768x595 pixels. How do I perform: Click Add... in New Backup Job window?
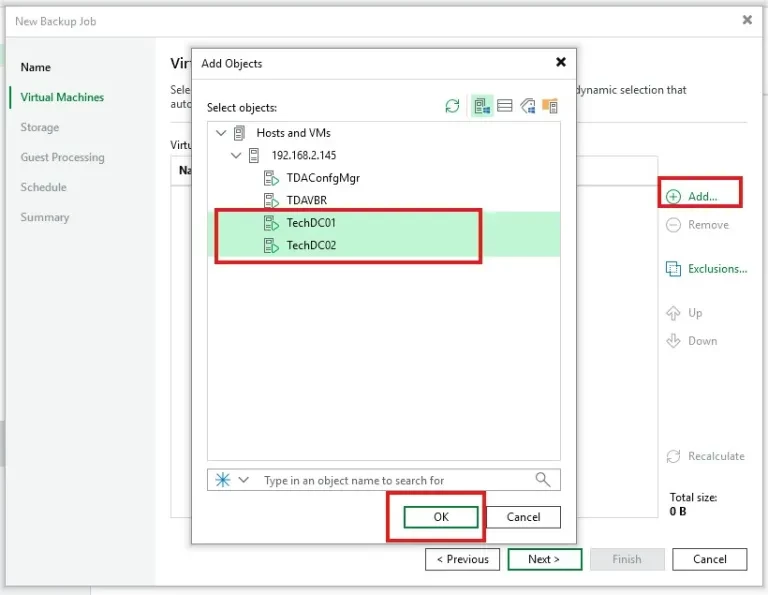(692, 196)
